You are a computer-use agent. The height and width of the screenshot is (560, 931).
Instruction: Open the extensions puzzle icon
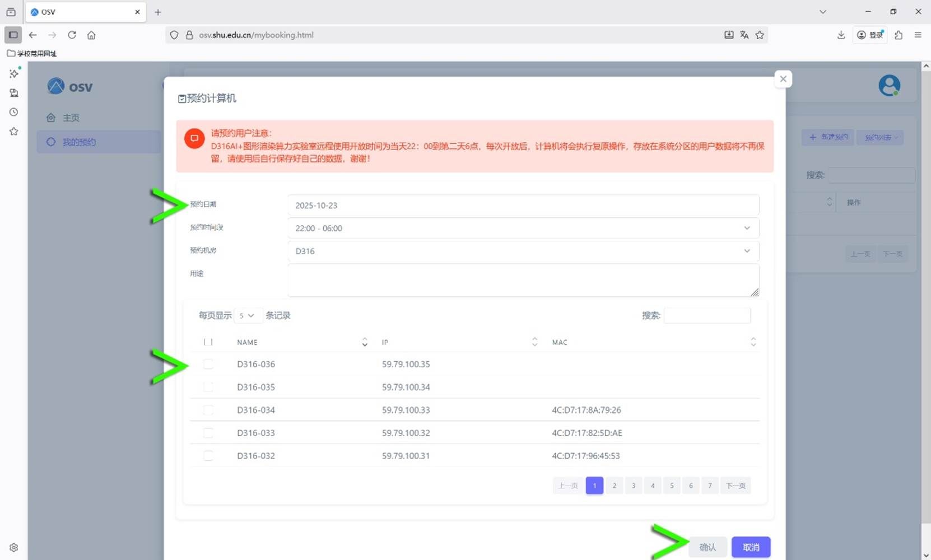(x=899, y=35)
